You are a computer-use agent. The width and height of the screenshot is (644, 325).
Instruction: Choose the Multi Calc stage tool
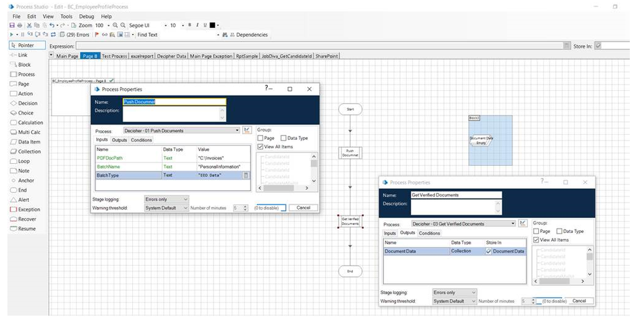[x=29, y=132]
